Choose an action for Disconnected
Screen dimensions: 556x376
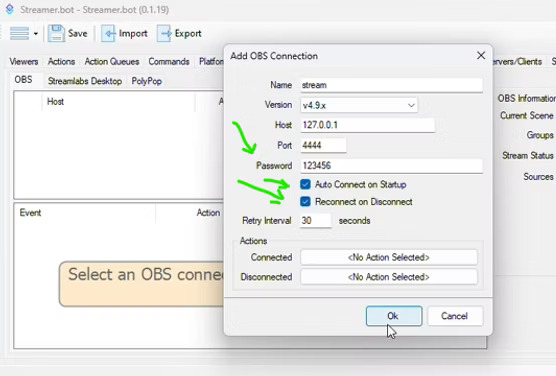(389, 277)
